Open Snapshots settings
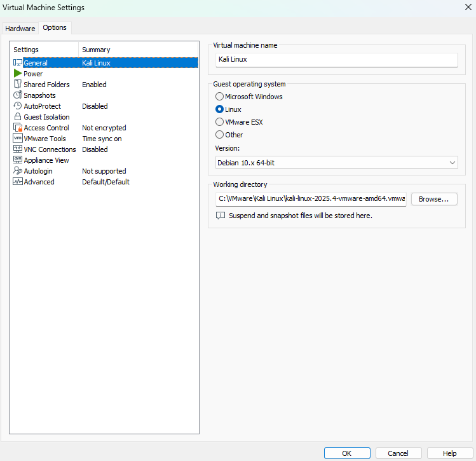Viewport: 476px width, 461px height. [39, 95]
